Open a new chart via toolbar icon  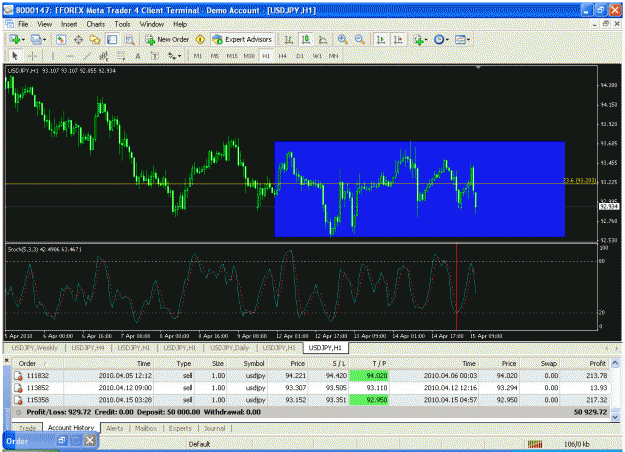click(x=15, y=39)
